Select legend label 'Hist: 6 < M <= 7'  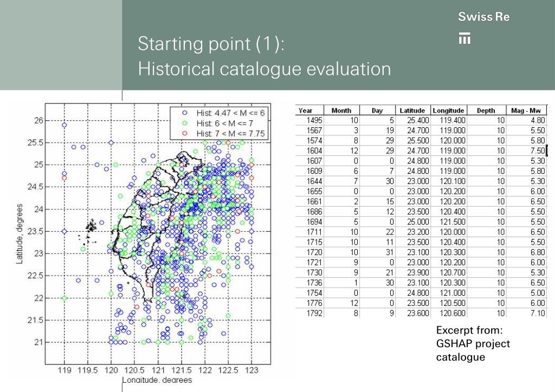click(x=225, y=123)
